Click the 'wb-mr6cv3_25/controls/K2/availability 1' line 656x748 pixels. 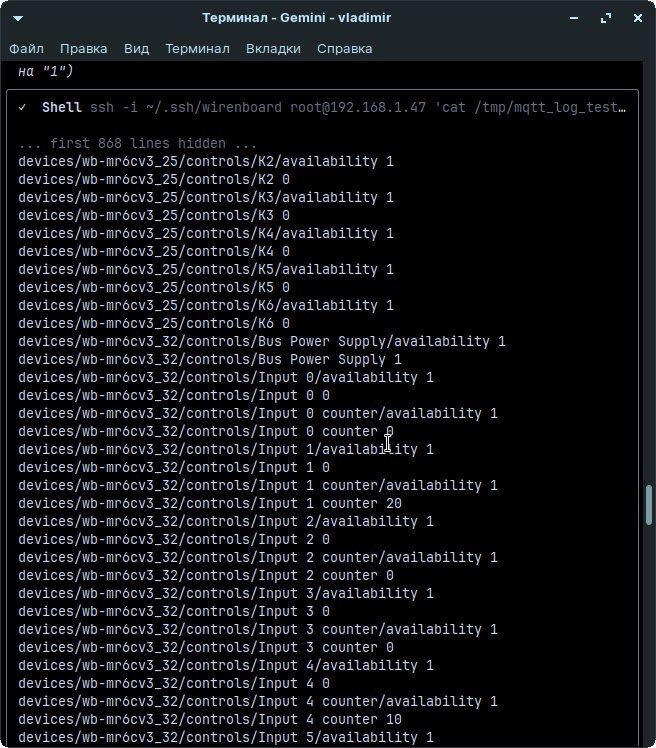point(205,161)
